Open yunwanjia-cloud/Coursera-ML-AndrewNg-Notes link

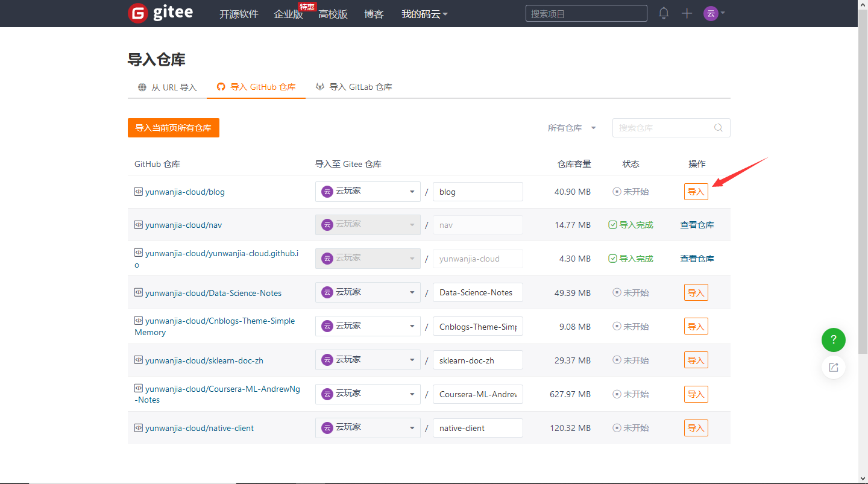[x=218, y=394]
